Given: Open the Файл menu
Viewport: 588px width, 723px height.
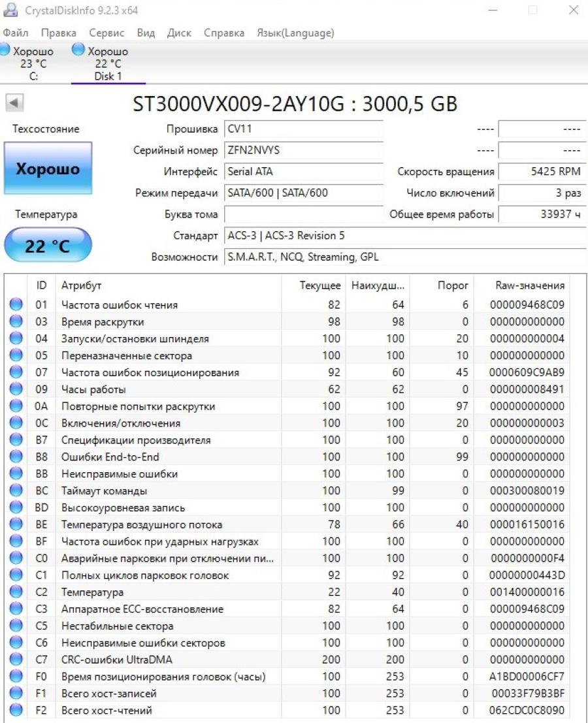Looking at the screenshot, I should pos(16,33).
